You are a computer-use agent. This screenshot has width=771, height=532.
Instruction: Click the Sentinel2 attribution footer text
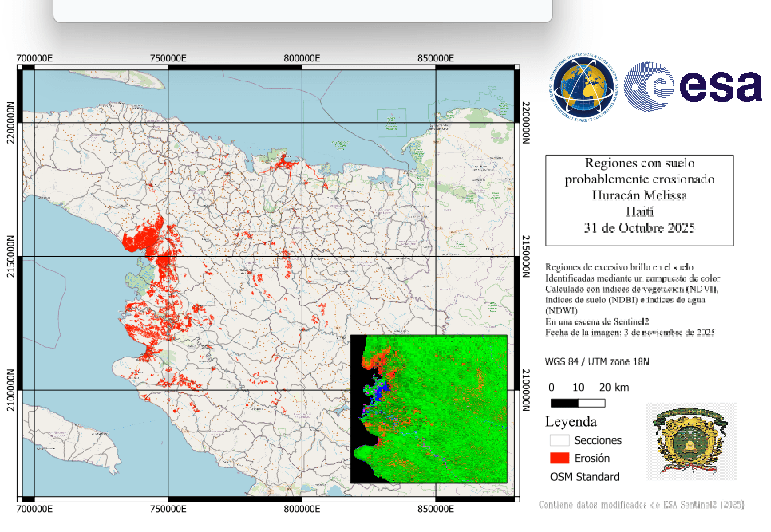pos(642,505)
